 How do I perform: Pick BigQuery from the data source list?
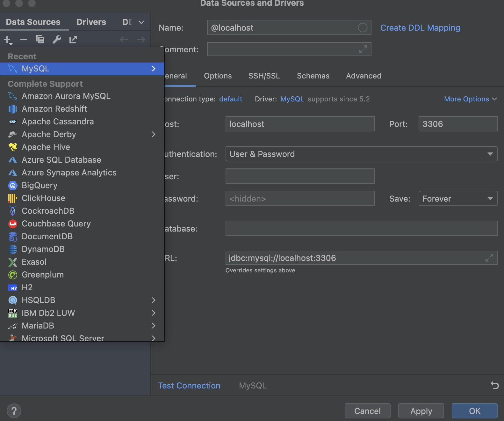[82, 185]
